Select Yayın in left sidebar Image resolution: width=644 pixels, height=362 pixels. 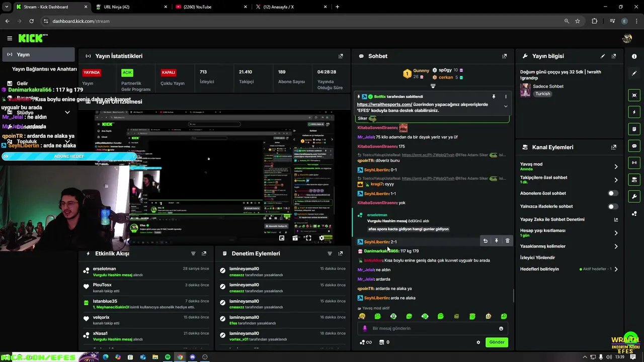[38, 54]
